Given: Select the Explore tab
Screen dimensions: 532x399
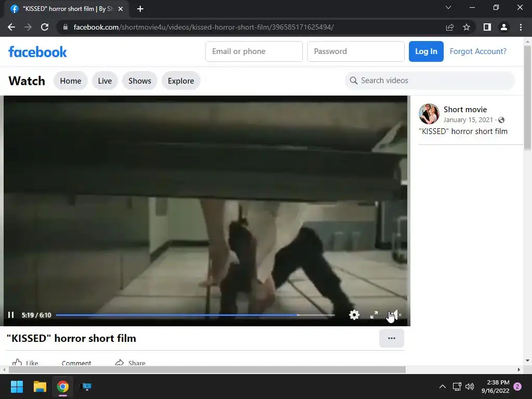Looking at the screenshot, I should coord(181,81).
